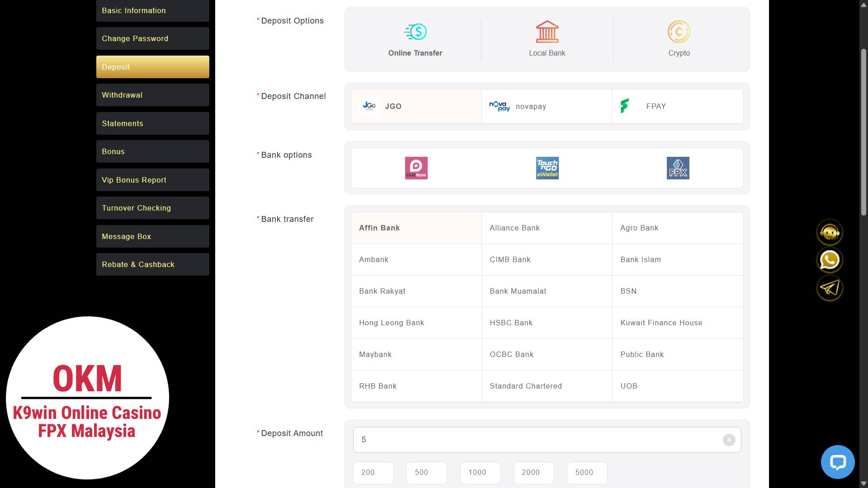Select Ambank for transfer
This screenshot has height=488, width=868.
coord(416,260)
